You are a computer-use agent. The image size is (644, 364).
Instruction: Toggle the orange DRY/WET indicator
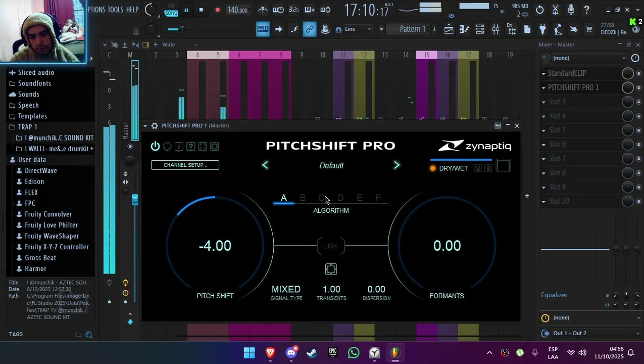tap(433, 168)
